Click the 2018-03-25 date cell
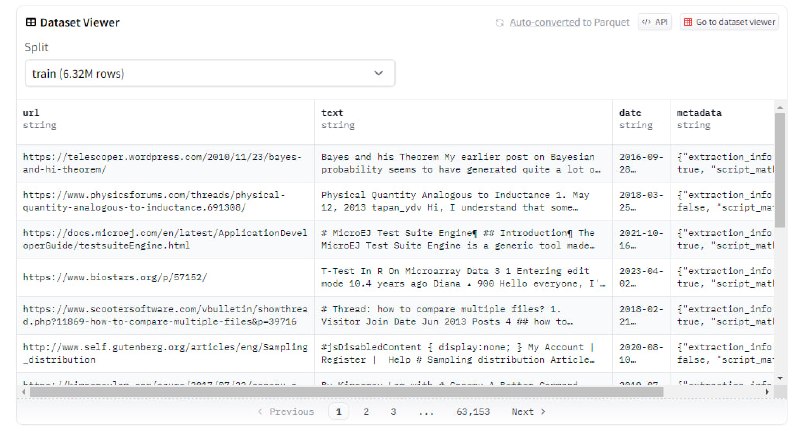 [x=641, y=201]
